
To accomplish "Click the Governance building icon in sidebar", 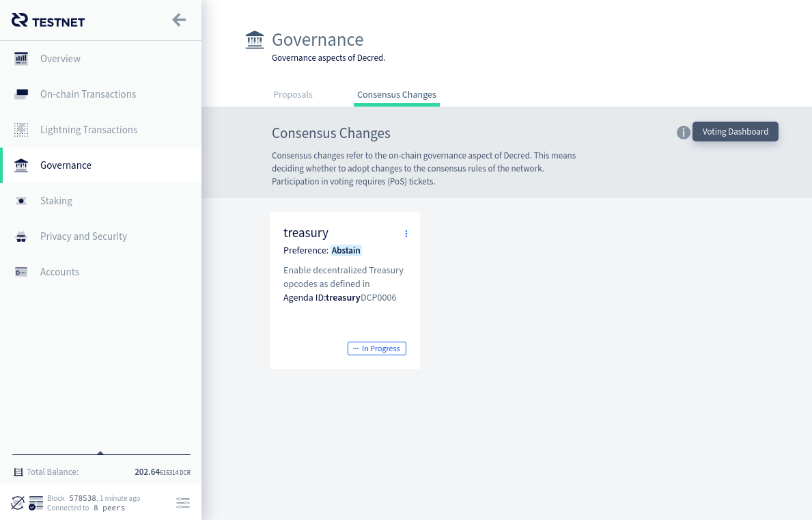I will pyautogui.click(x=21, y=165).
